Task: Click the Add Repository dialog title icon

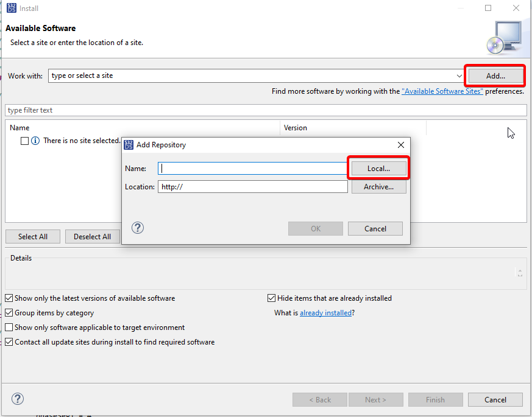Action: point(129,145)
